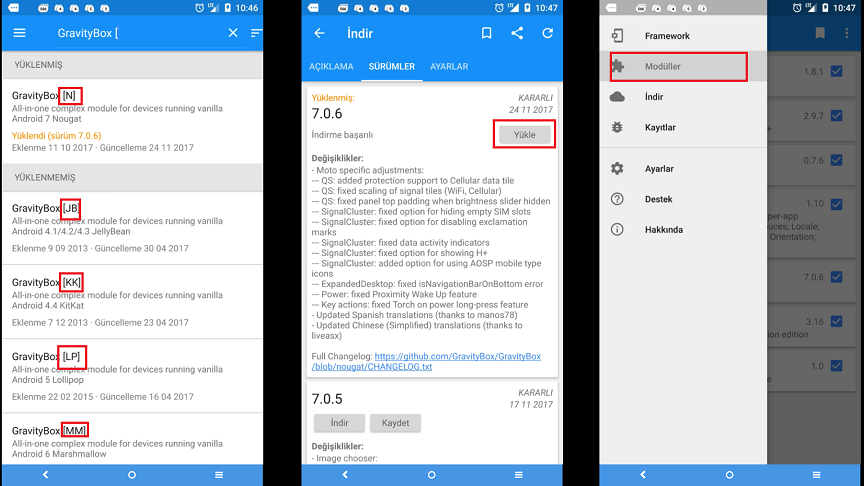
Task: Switch to AYARLAR tab
Action: point(449,67)
